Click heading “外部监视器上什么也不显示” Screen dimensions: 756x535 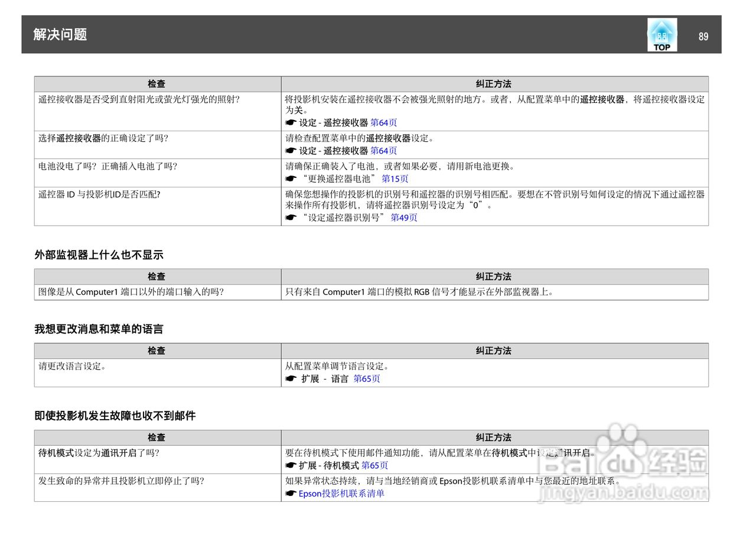click(99, 255)
